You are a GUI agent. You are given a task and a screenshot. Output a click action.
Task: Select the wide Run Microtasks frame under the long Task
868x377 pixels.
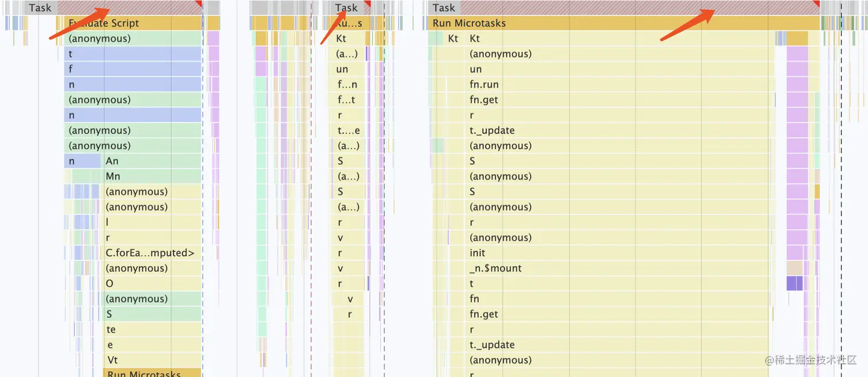(623, 23)
